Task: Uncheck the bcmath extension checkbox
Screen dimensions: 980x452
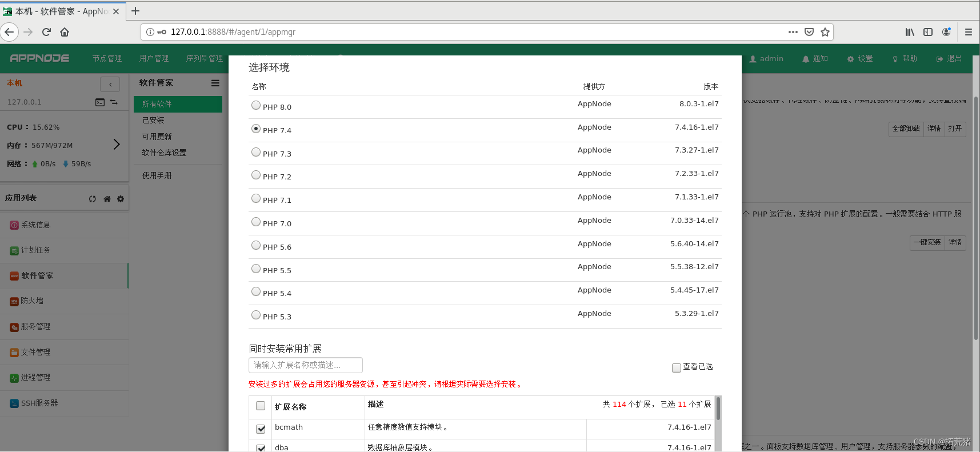Action: tap(261, 429)
